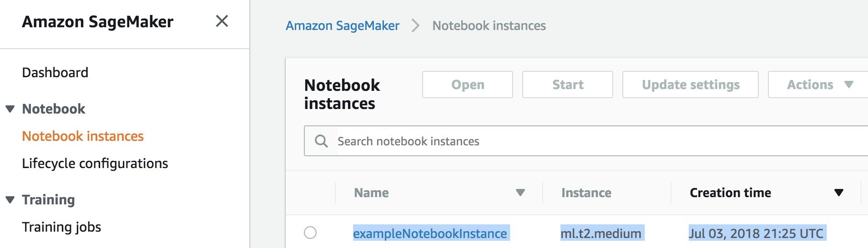
Task: Click the Amazon SageMaker breadcrumb link
Action: coord(343,26)
